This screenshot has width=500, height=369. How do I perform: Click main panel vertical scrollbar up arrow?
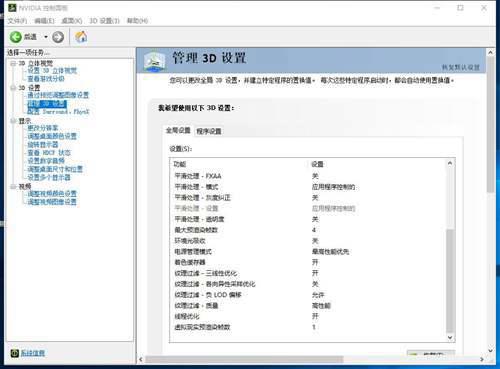tap(490, 53)
